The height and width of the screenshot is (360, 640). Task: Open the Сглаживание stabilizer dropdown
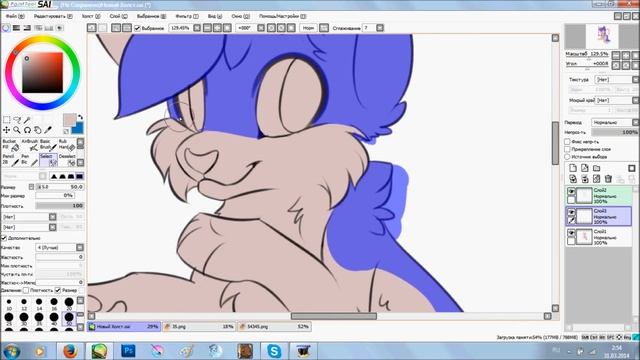380,28
